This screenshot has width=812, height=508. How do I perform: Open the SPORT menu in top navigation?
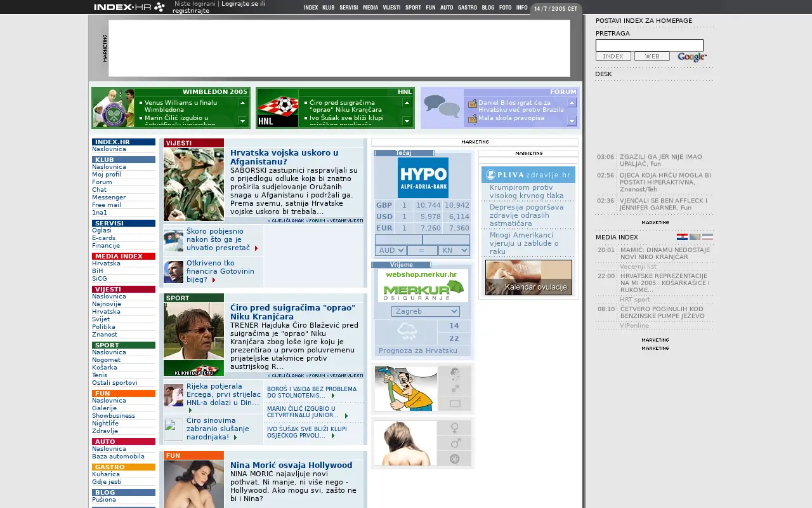pos(413,8)
